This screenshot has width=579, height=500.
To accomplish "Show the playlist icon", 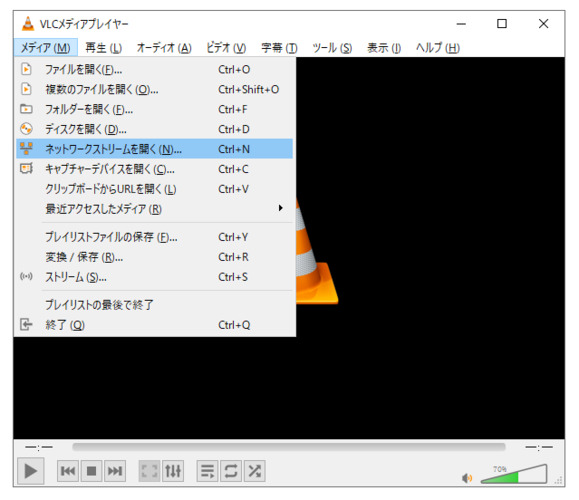I will click(x=208, y=471).
